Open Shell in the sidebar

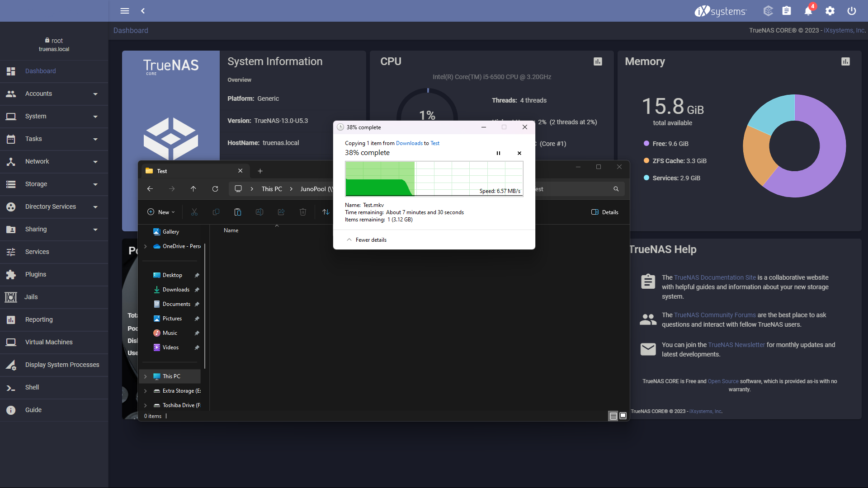pos(54,387)
